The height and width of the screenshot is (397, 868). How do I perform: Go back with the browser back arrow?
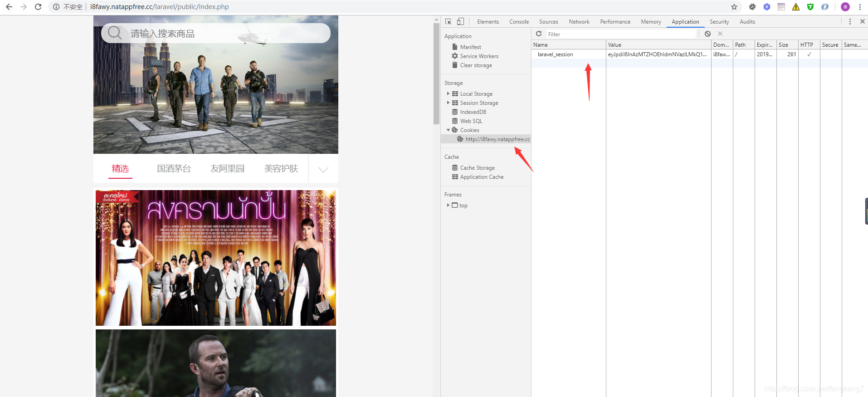[x=9, y=7]
